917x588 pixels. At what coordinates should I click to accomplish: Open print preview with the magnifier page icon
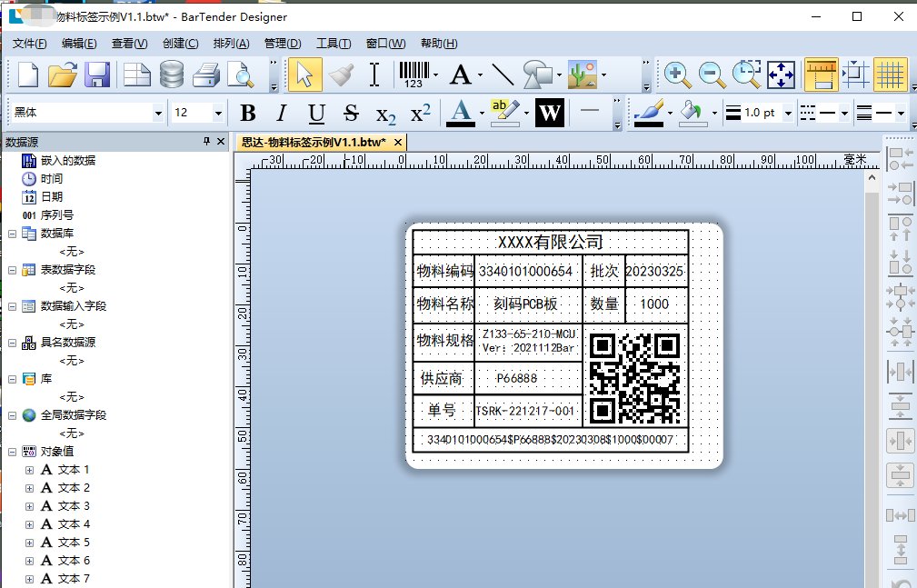pyautogui.click(x=241, y=75)
